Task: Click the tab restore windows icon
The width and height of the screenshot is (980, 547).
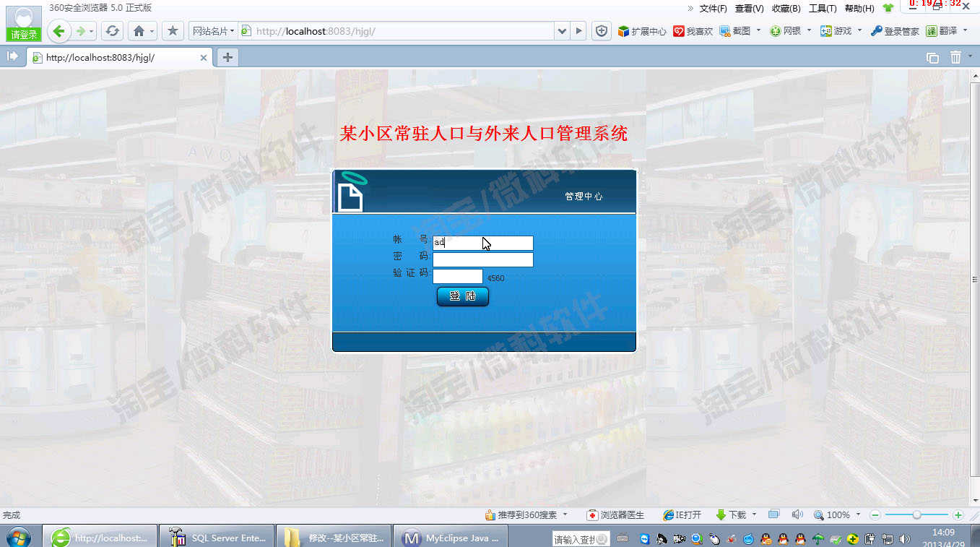Action: pos(932,58)
